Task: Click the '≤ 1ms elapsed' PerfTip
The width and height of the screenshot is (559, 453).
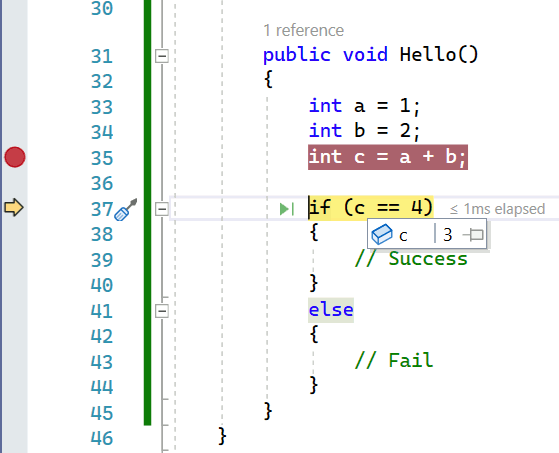Action: pos(497,209)
